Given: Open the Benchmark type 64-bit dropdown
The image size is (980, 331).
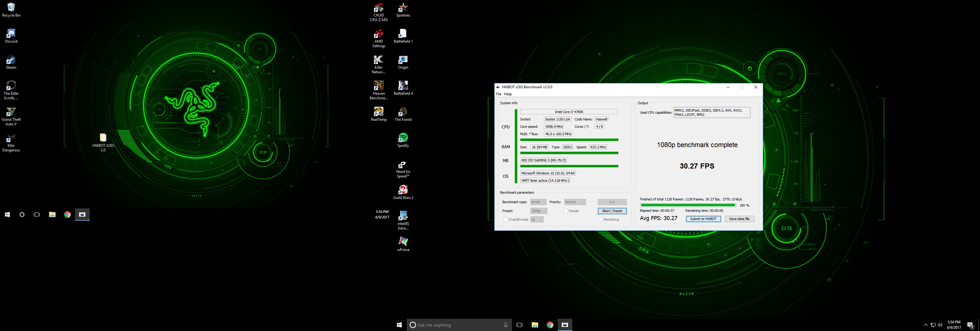Looking at the screenshot, I should click(538, 202).
